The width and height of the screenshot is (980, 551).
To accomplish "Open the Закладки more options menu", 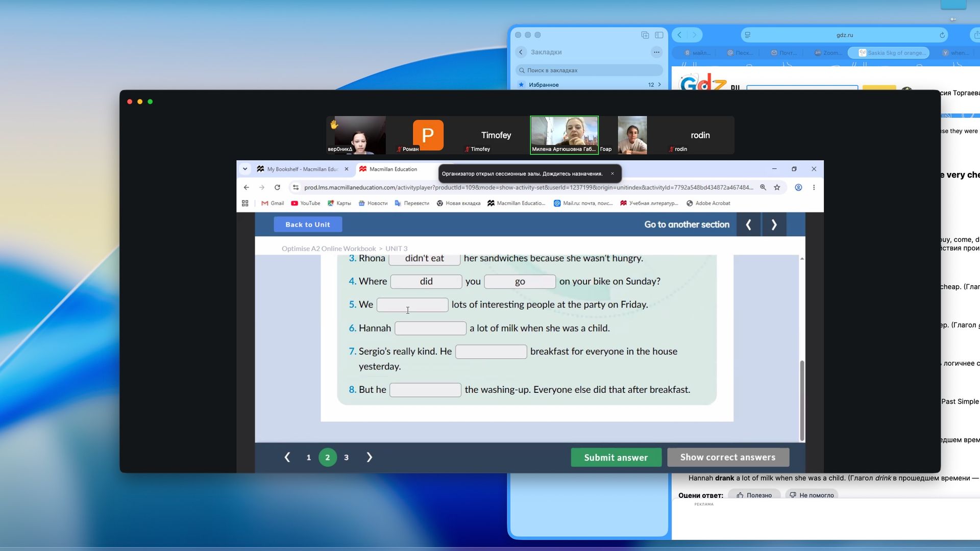I will click(x=656, y=52).
